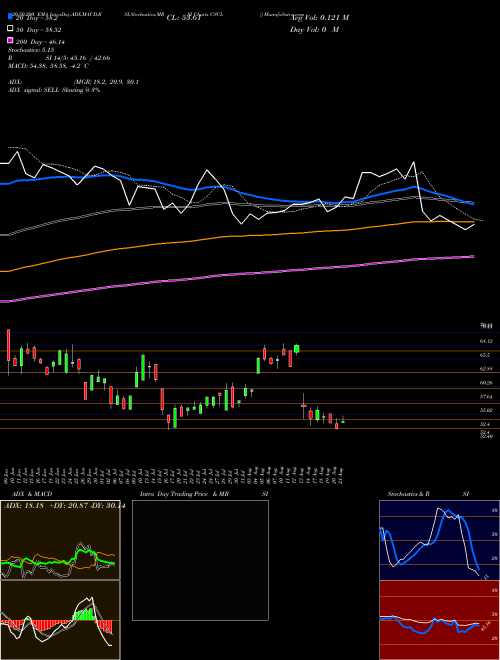The height and width of the screenshot is (660, 500).
Task: Click the magenta 200 Day legend swatch
Action: (x=10, y=40)
